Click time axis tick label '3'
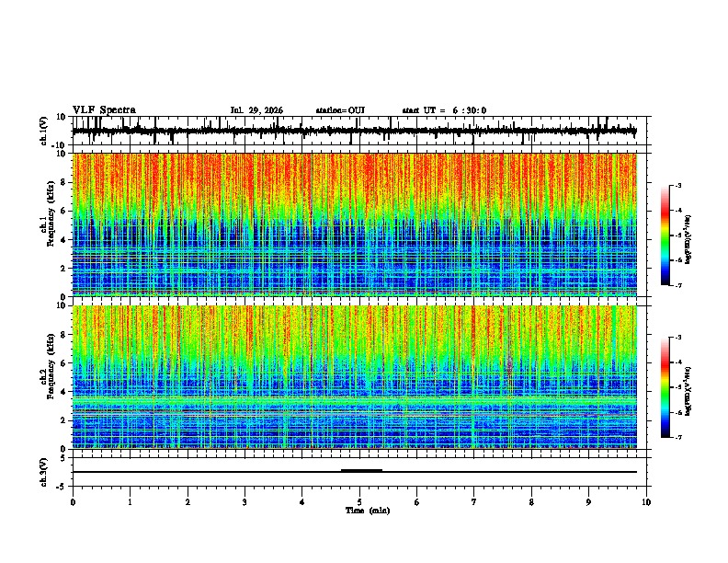The image size is (728, 563). pos(245,502)
